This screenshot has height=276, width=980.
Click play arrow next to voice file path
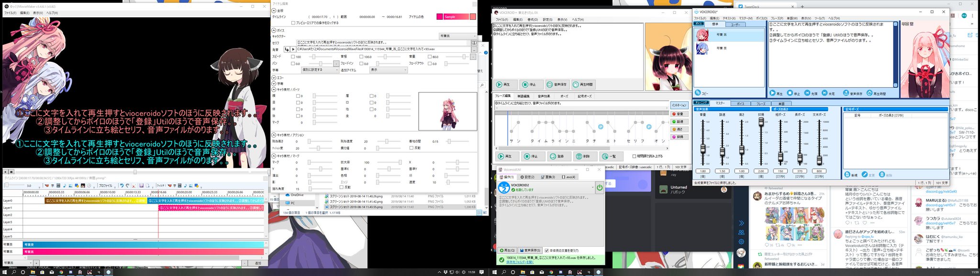(293, 49)
